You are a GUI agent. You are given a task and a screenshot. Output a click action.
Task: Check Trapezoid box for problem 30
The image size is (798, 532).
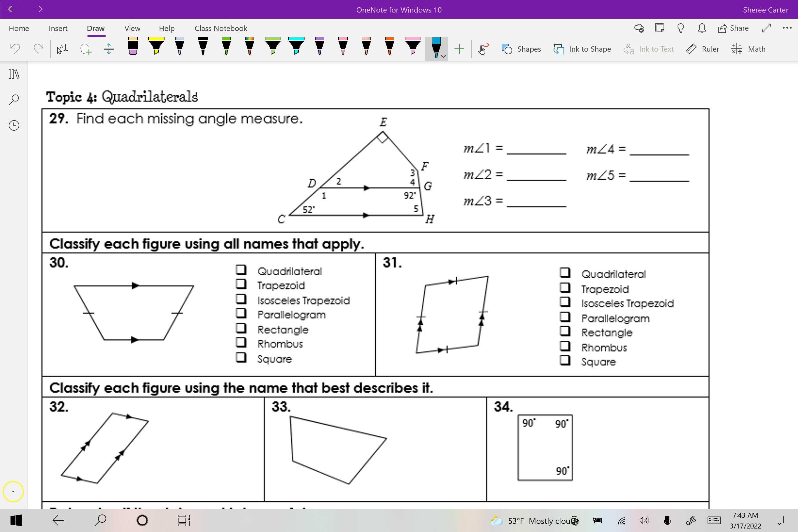(x=241, y=284)
